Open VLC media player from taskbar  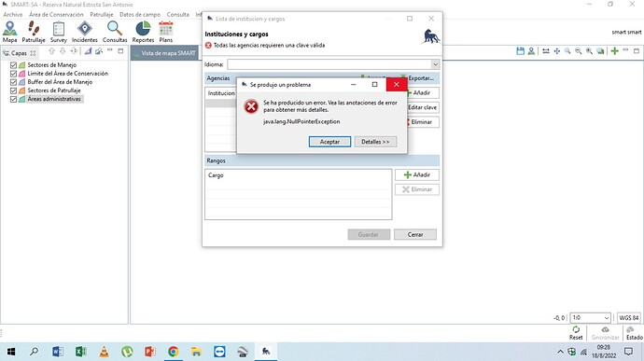(x=105, y=352)
